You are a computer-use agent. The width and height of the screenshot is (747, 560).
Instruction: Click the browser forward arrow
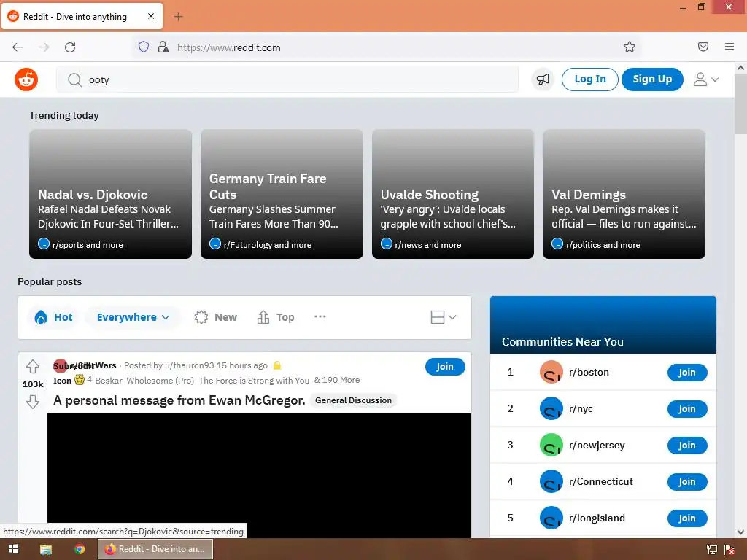coord(44,47)
